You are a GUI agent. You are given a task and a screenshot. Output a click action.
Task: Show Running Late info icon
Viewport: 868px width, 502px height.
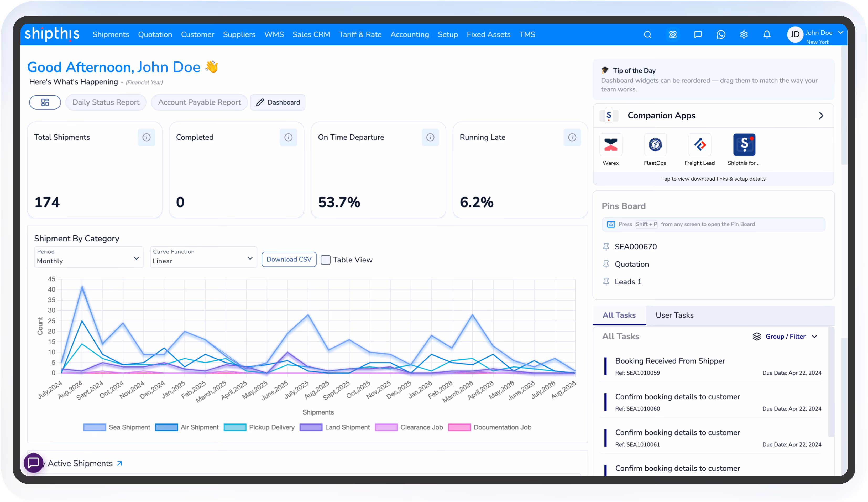[572, 137]
